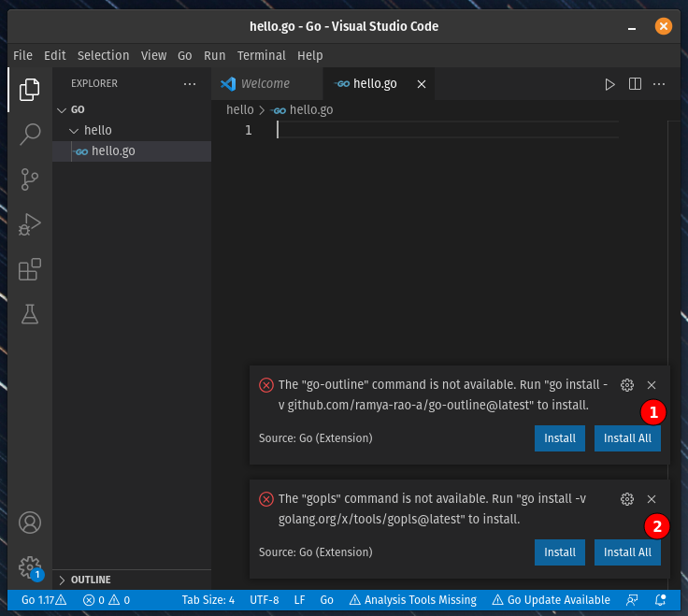
Task: Switch to the Welcome tab
Action: 266,84
